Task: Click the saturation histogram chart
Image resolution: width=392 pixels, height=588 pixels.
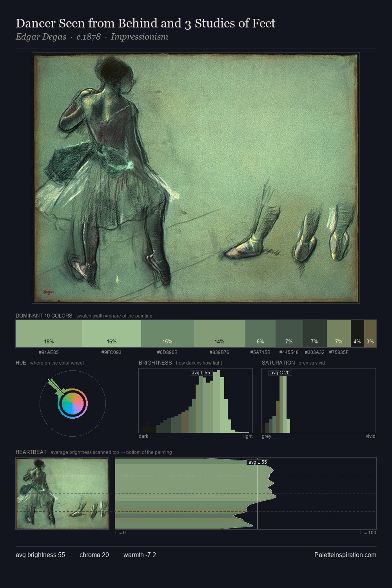Action: coord(319,401)
